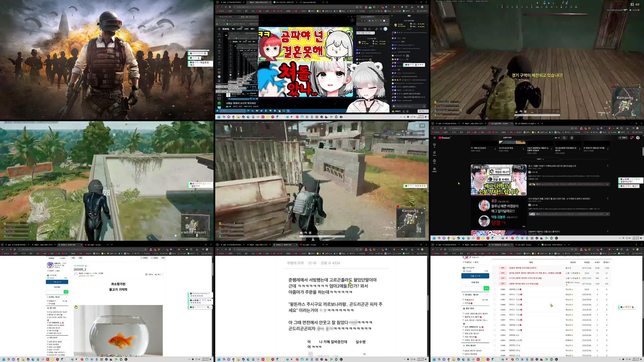Expand the 더보기 shorts section on YouTube
Image resolution: width=644 pixels, height=362 pixels.
pyautogui.click(x=540, y=159)
